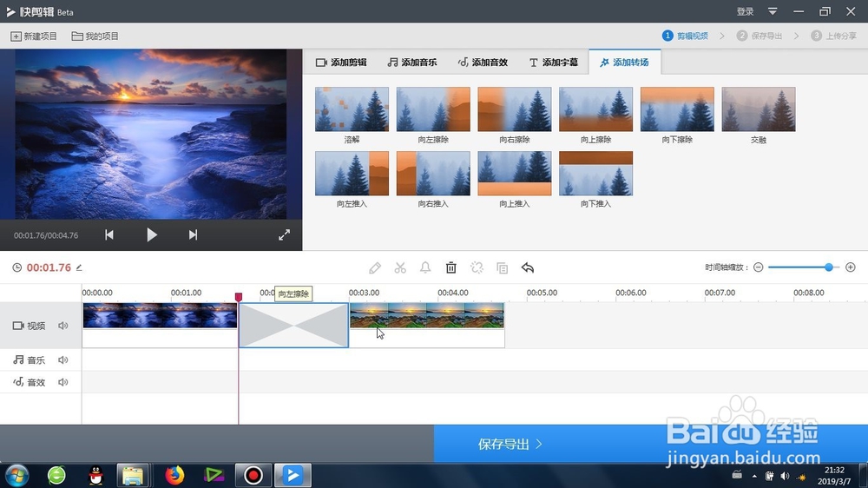Go to step 1 剪辑视频
The height and width of the screenshot is (488, 868).
[x=686, y=36]
